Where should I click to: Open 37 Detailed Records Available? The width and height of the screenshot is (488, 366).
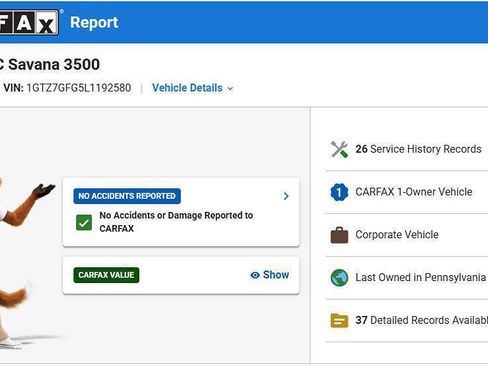(422, 320)
